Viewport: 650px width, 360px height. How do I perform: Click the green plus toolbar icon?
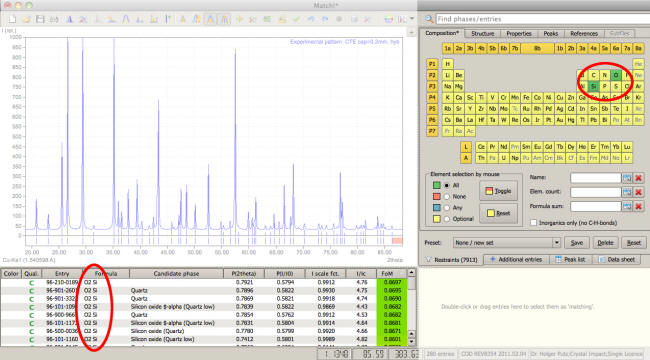(239, 19)
